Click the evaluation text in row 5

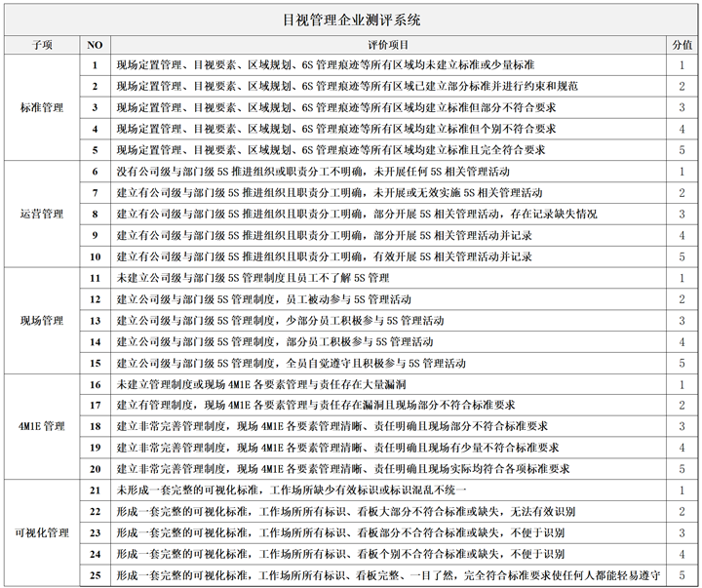[x=331, y=150]
